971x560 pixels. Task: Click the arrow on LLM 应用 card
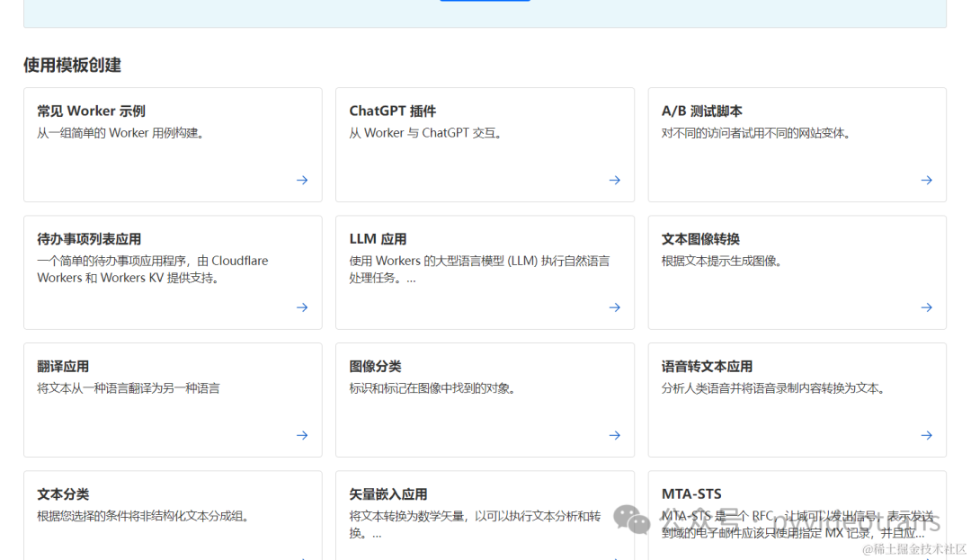(x=614, y=307)
